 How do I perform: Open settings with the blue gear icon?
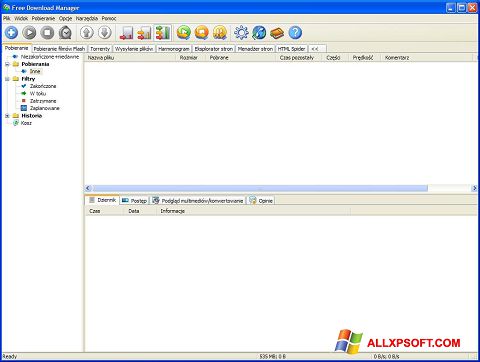(x=241, y=33)
